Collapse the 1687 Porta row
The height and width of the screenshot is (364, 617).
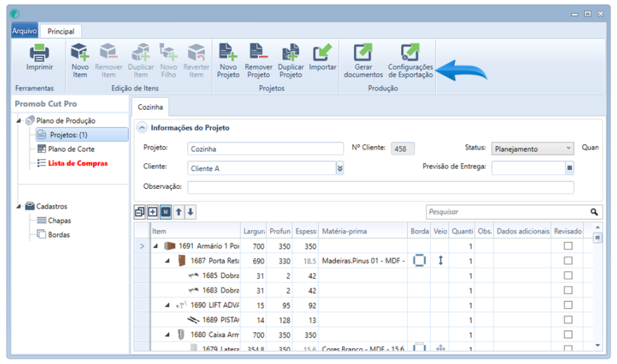pos(168,260)
